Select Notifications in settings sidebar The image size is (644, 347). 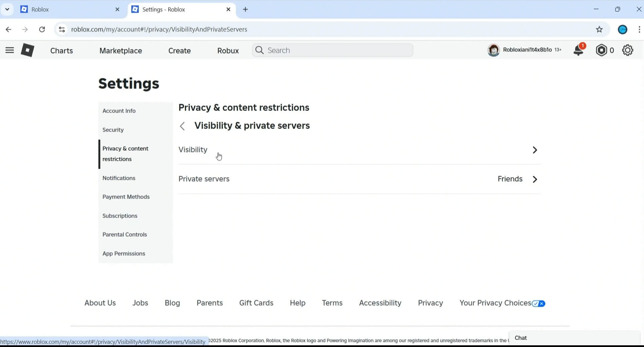click(136, 178)
